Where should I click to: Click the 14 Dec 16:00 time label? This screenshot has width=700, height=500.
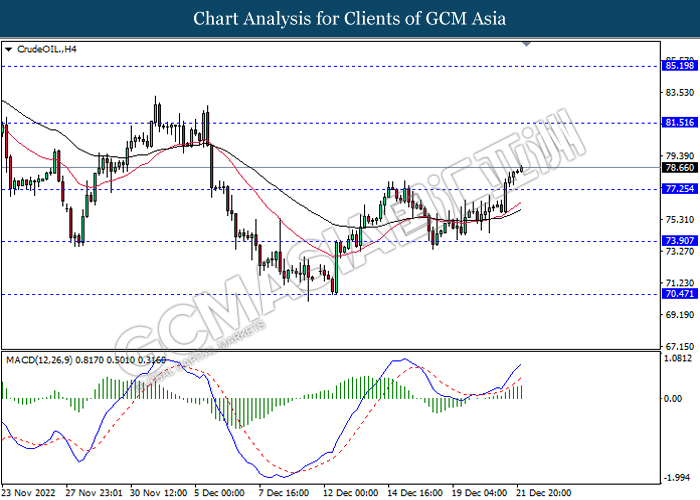point(415,493)
